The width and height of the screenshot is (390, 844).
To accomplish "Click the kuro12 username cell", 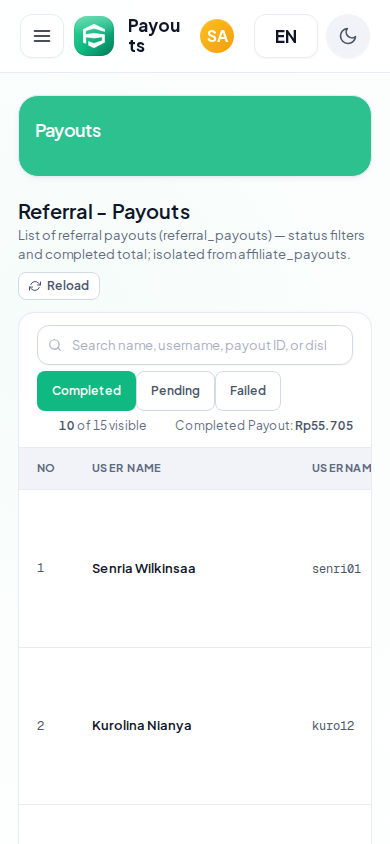I will [334, 726].
